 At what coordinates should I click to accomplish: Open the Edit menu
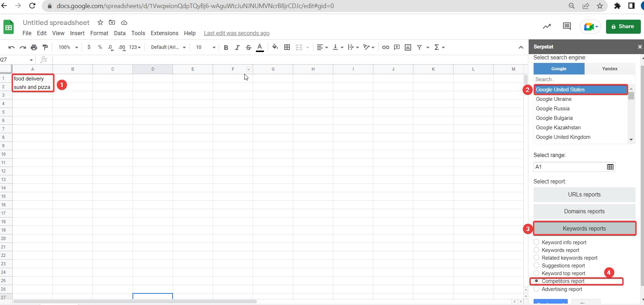coord(42,33)
